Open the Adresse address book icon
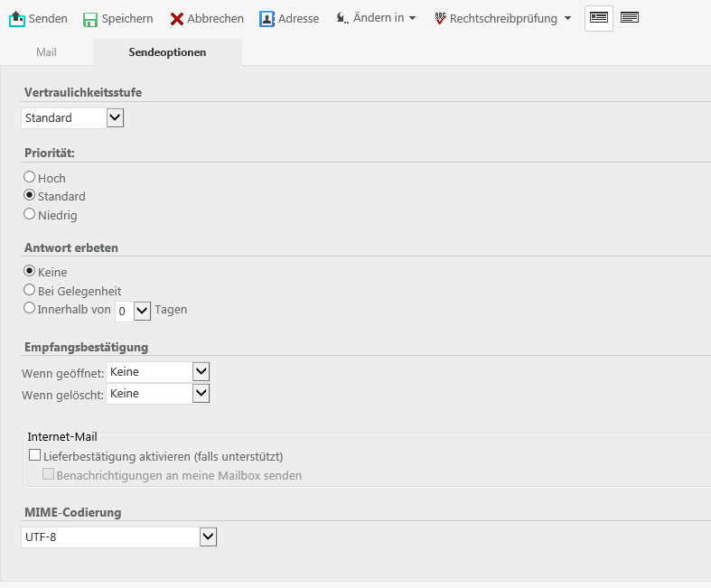Image resolution: width=711 pixels, height=588 pixels. (x=267, y=19)
